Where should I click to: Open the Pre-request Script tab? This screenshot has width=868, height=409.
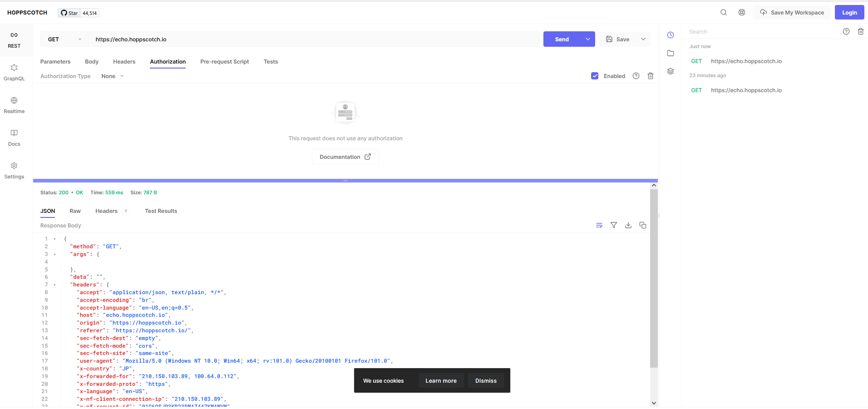[x=225, y=62]
